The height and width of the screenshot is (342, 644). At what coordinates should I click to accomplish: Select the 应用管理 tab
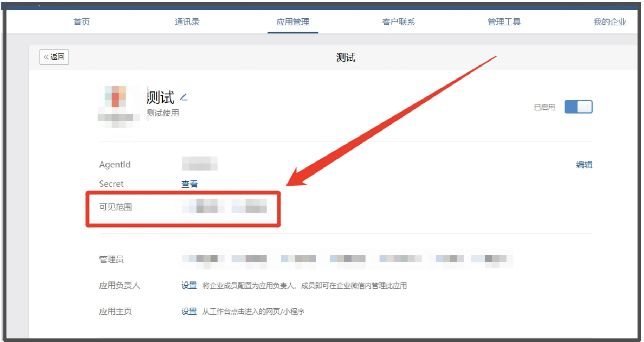293,22
